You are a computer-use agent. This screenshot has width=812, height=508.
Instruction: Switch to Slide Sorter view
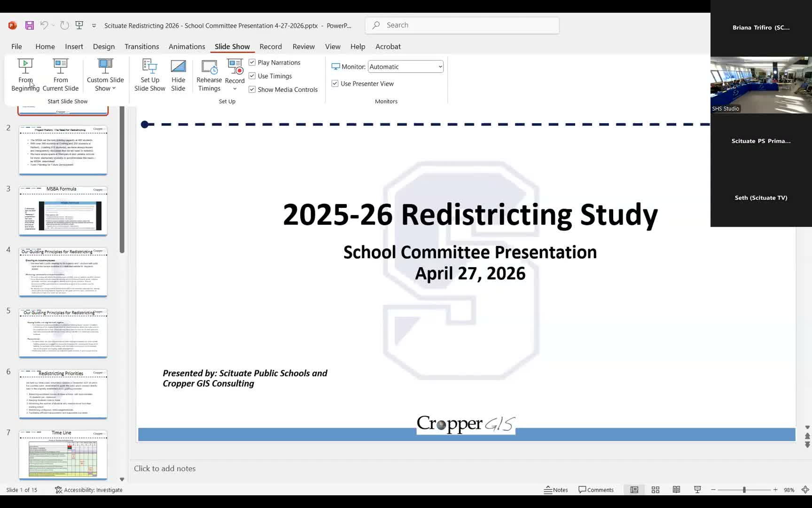[x=655, y=490]
